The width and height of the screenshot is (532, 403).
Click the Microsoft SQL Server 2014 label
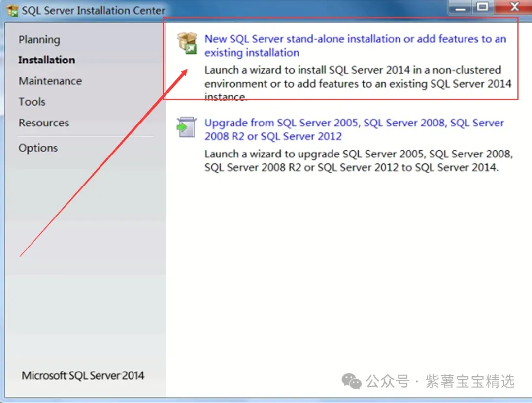[x=83, y=375]
